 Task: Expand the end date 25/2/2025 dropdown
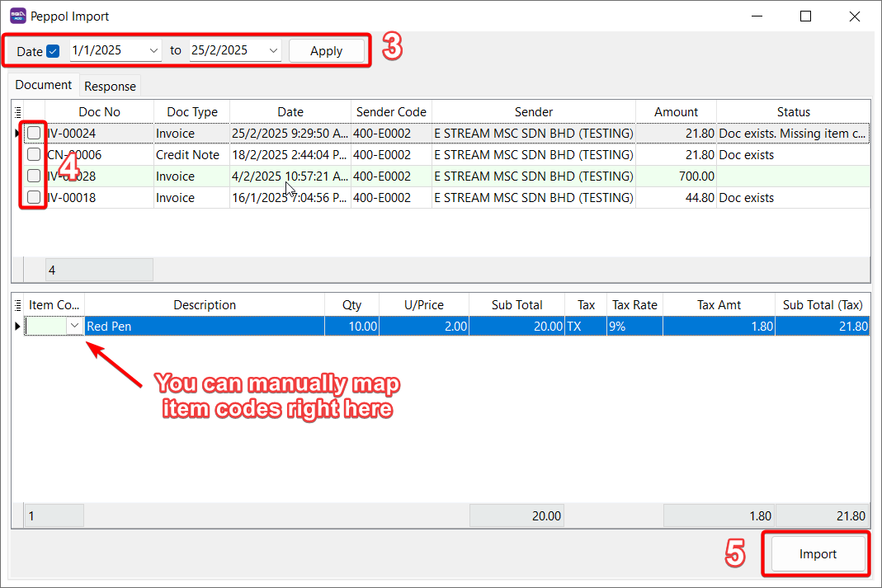click(274, 51)
